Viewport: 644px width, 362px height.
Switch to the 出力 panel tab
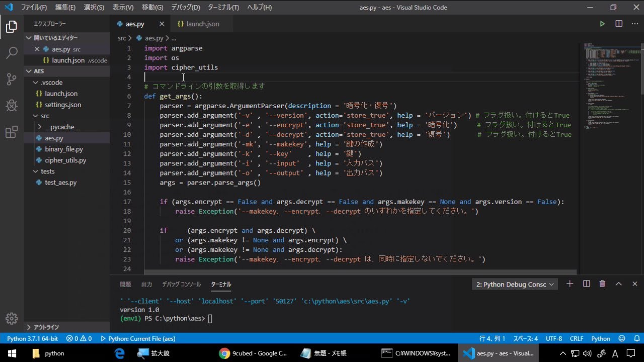[146, 284]
